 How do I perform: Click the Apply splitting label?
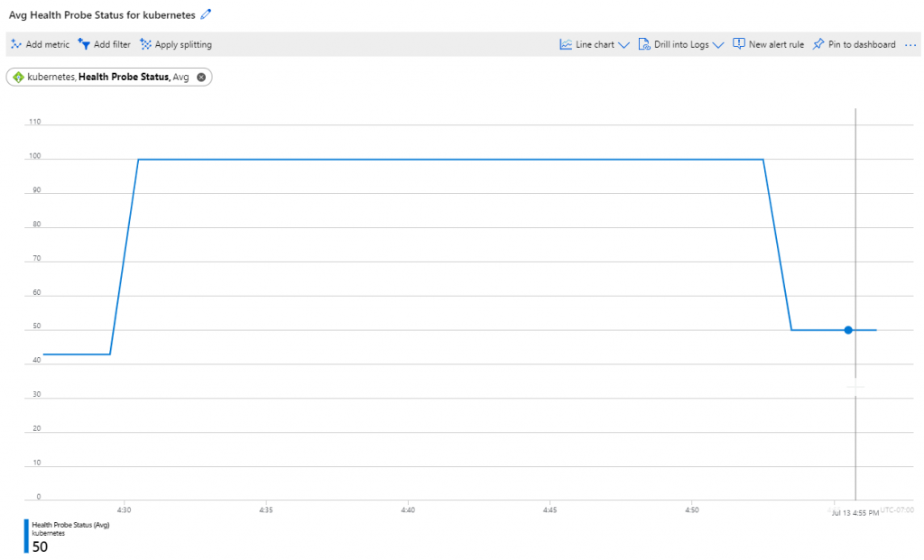tap(183, 44)
